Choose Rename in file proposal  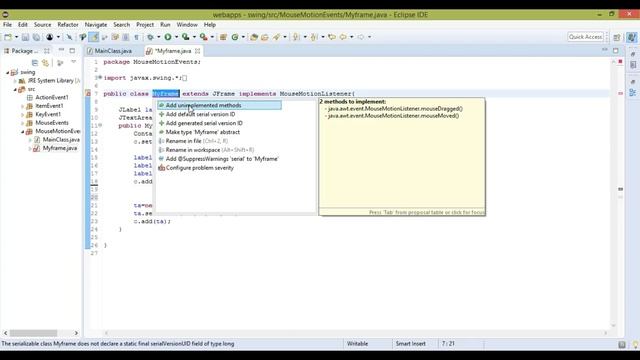(196, 141)
